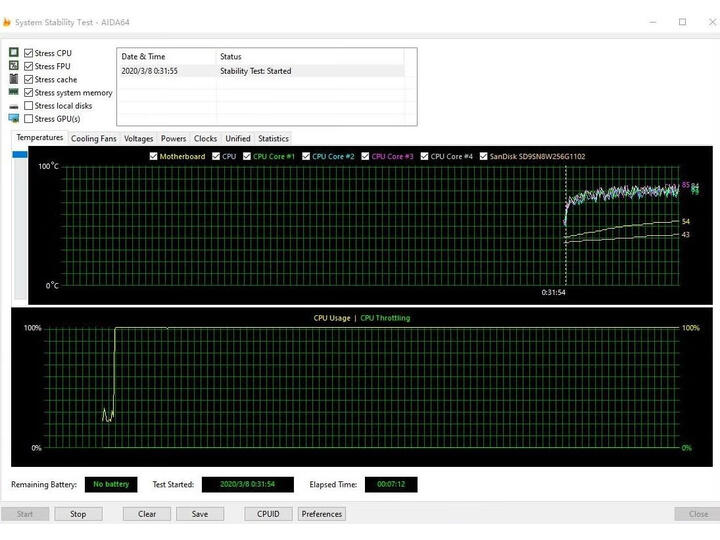The width and height of the screenshot is (720, 540).
Task: Click the Status column header
Action: point(310,56)
